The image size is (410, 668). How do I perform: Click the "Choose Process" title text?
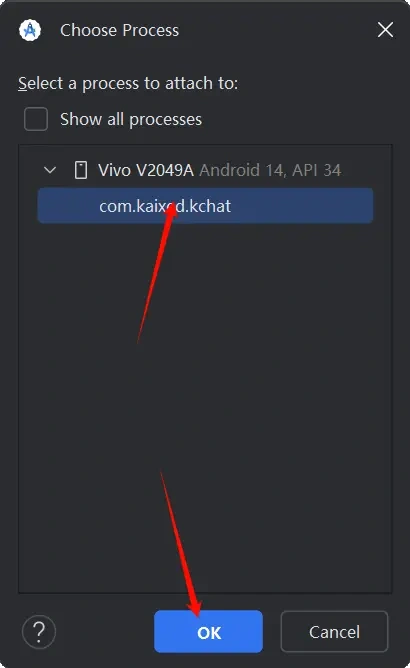point(119,30)
